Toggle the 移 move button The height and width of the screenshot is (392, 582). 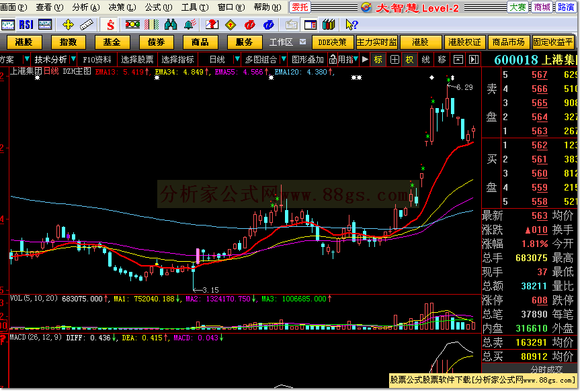pyautogui.click(x=442, y=59)
